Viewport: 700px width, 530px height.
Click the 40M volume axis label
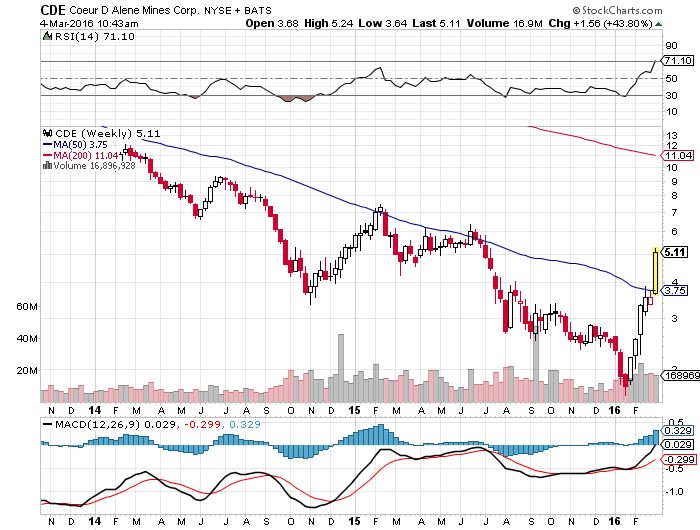[27, 338]
